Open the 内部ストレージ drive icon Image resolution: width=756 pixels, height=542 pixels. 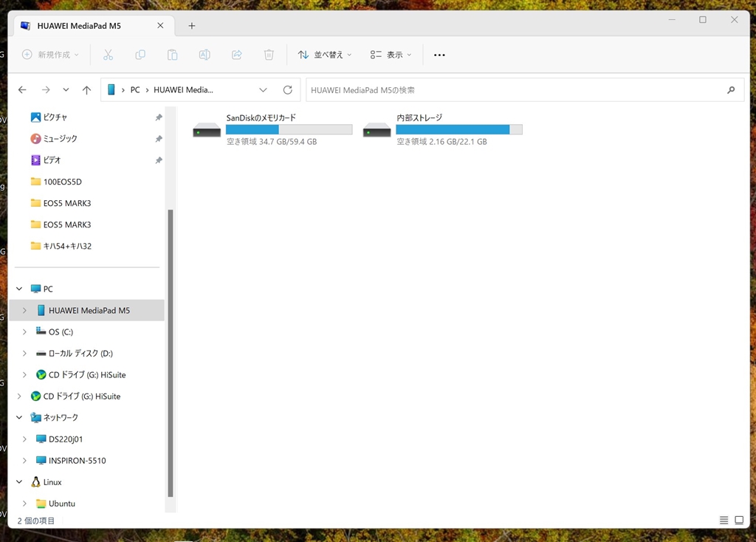coord(377,130)
